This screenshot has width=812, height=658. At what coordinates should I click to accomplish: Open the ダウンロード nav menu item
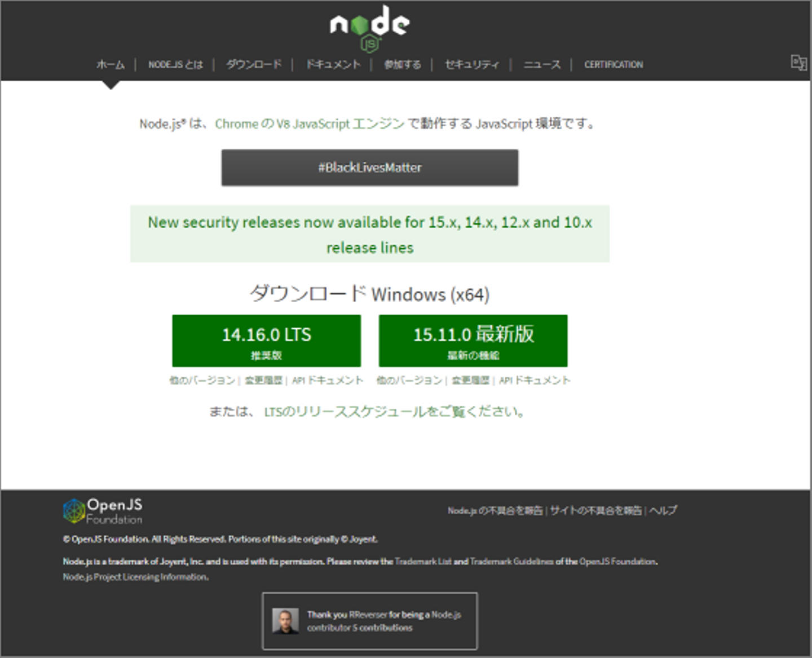coord(254,64)
